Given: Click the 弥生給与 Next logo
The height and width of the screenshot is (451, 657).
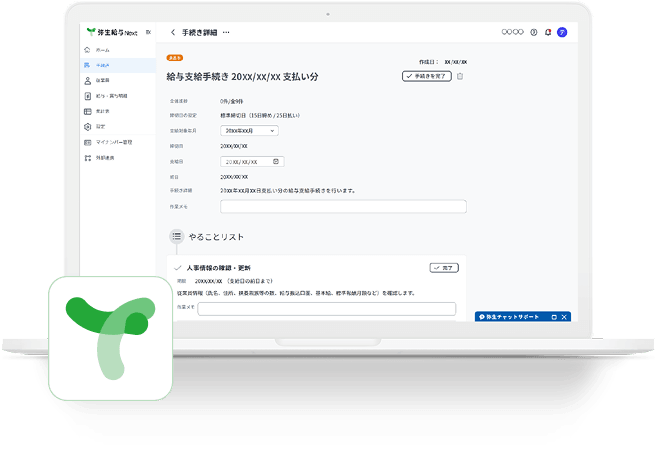Looking at the screenshot, I should [112, 32].
